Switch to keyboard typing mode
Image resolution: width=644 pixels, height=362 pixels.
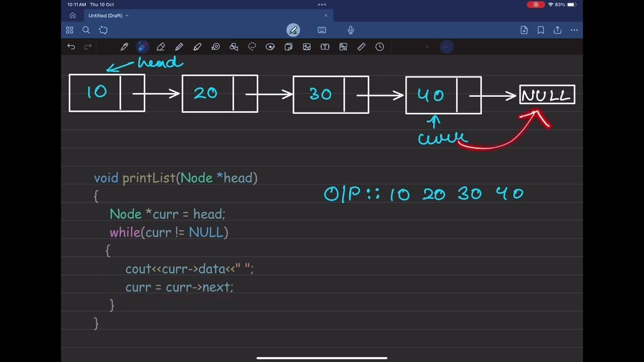click(322, 30)
